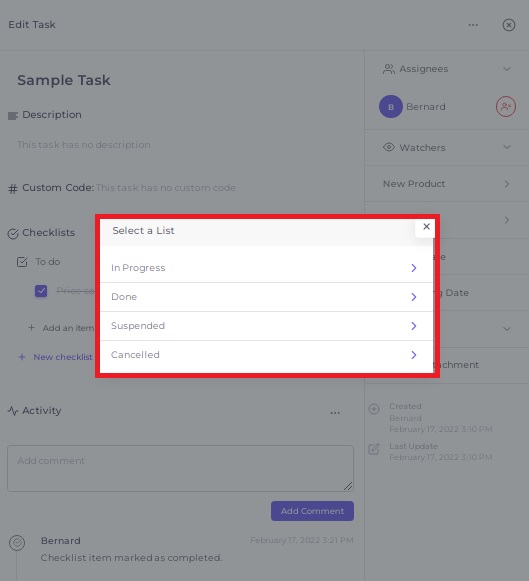Screen dimensions: 529x581
Task: Open the New Product chevron
Action: [507, 184]
